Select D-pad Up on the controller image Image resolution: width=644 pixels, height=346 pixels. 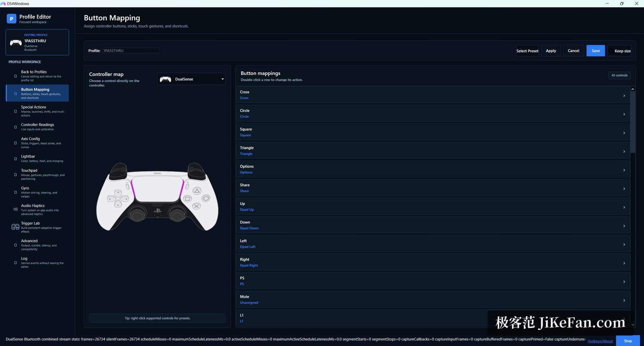[118, 193]
